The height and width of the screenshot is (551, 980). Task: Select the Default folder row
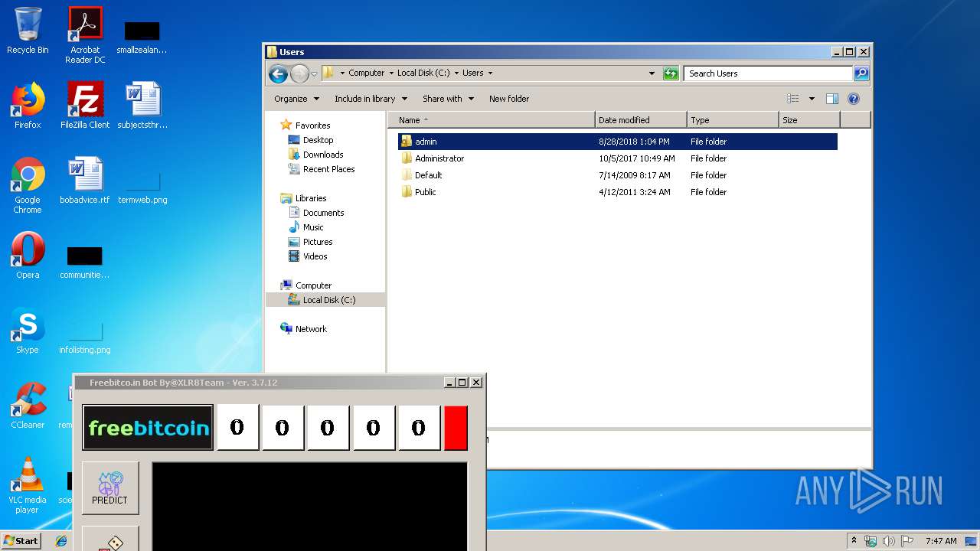tap(618, 175)
